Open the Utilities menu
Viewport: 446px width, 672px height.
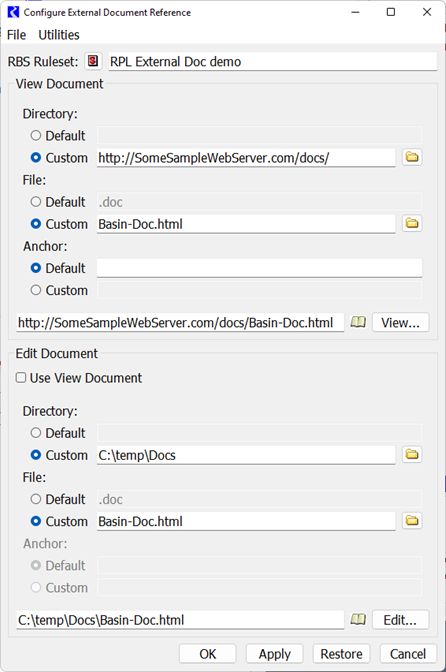pos(59,35)
